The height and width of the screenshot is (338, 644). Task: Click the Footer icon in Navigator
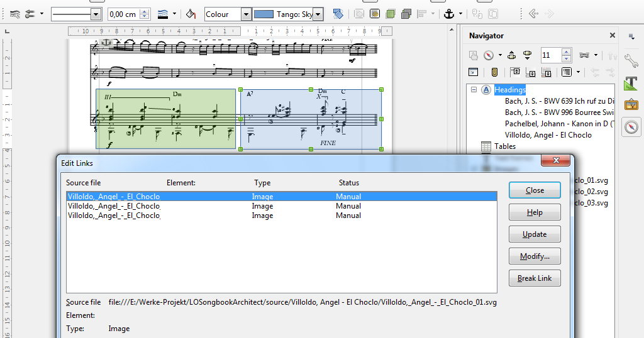click(x=531, y=73)
